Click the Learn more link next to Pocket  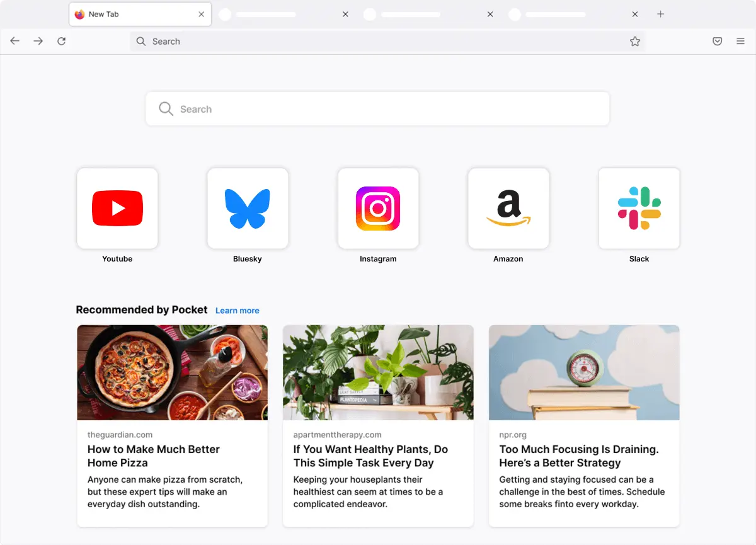point(237,310)
